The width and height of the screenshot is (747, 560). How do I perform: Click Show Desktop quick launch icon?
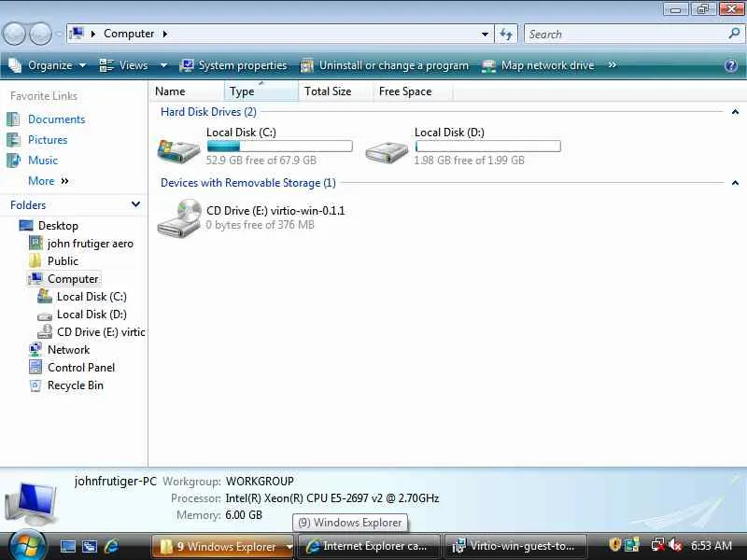point(67,546)
